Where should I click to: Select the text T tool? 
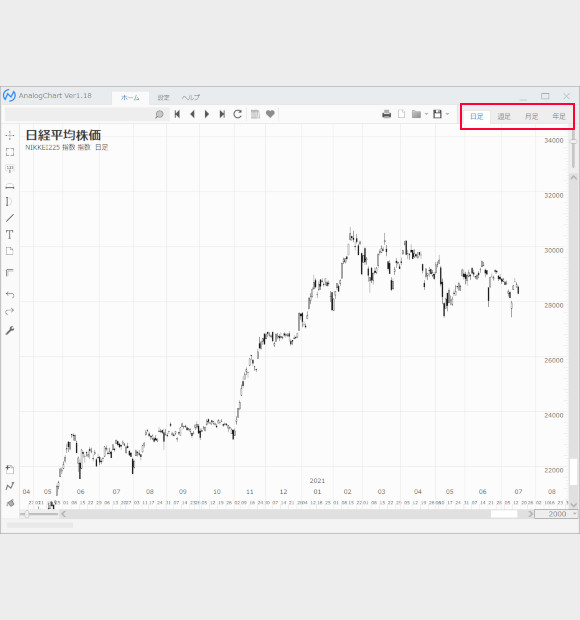coord(10,234)
